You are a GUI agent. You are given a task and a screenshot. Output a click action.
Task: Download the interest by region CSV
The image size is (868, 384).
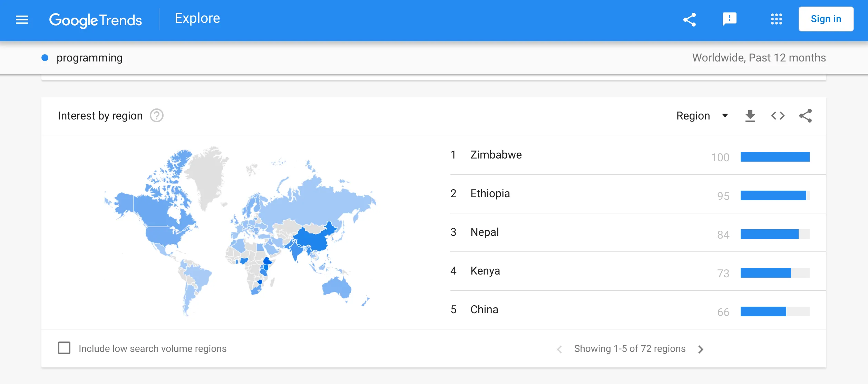[x=750, y=116]
